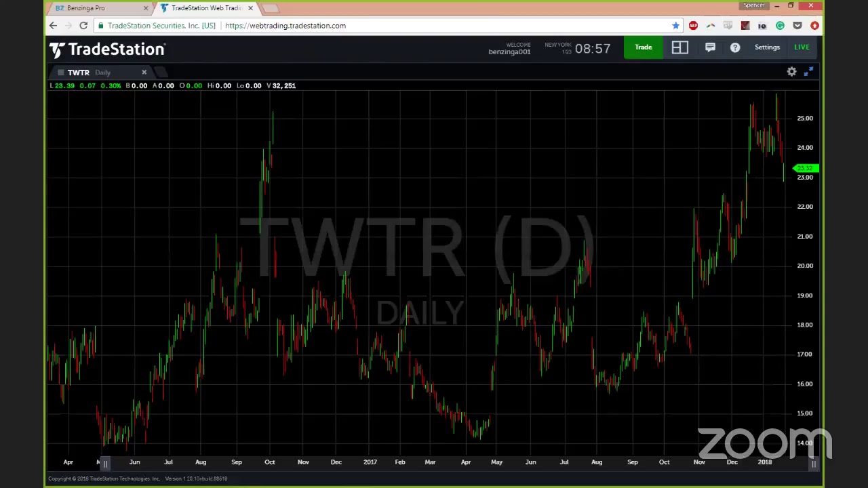
Task: Grab the left timeline range handle
Action: (x=105, y=463)
